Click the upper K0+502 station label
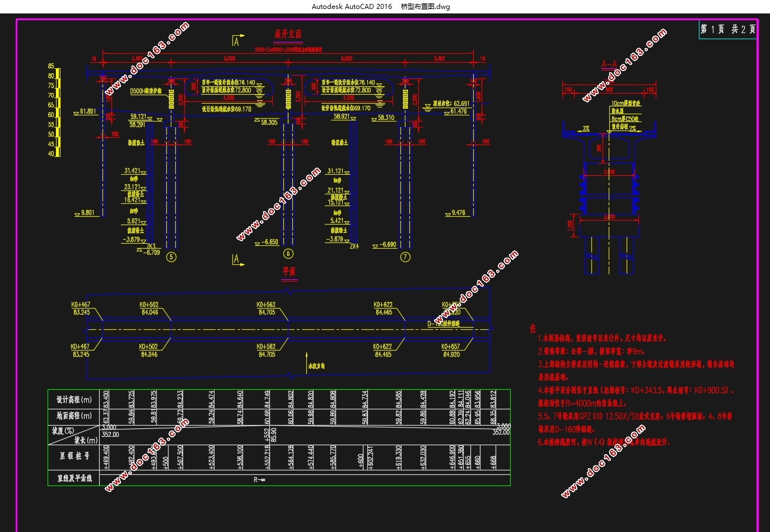Viewport: 770px width, 532px height. [149, 305]
